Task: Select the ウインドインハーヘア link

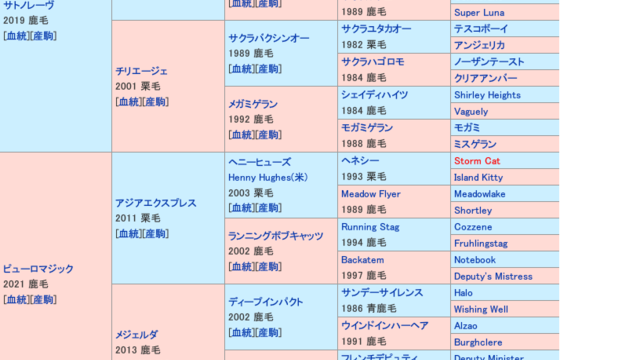Action: [385, 326]
